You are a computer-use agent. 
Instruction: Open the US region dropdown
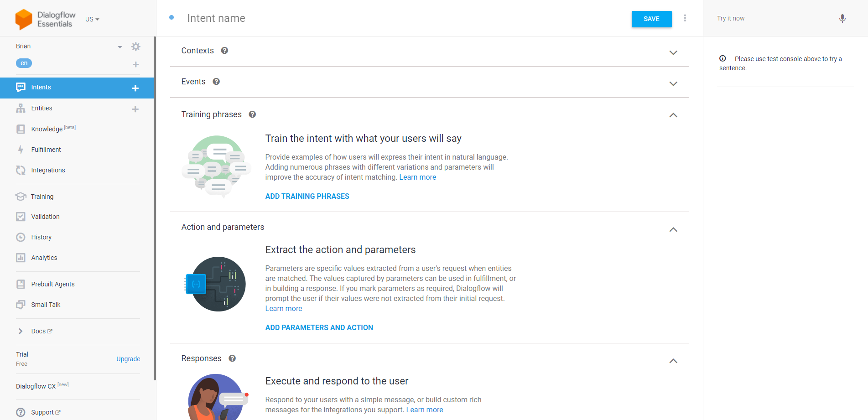pos(92,19)
